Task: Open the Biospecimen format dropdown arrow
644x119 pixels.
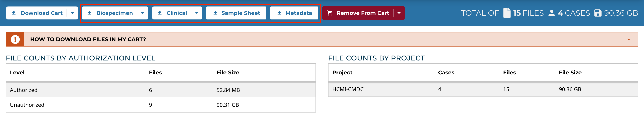Action: 143,13
